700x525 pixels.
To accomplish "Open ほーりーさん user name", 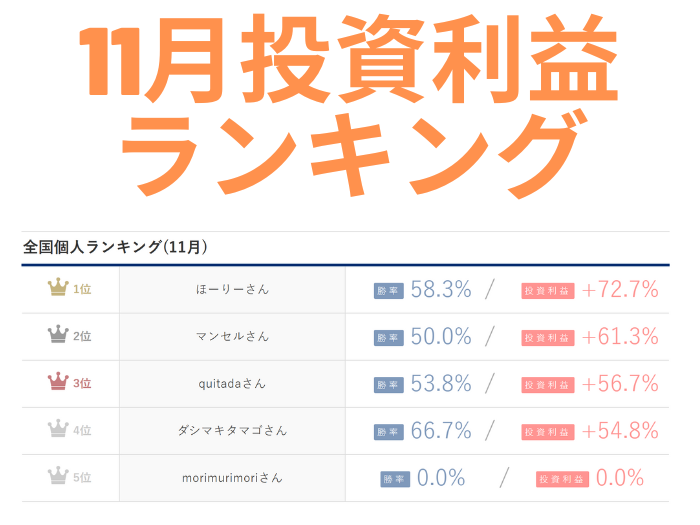I will (x=232, y=289).
